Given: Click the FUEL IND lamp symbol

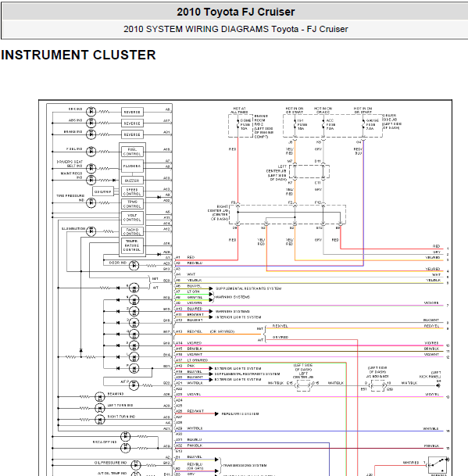Looking at the screenshot, I should 91,151.
